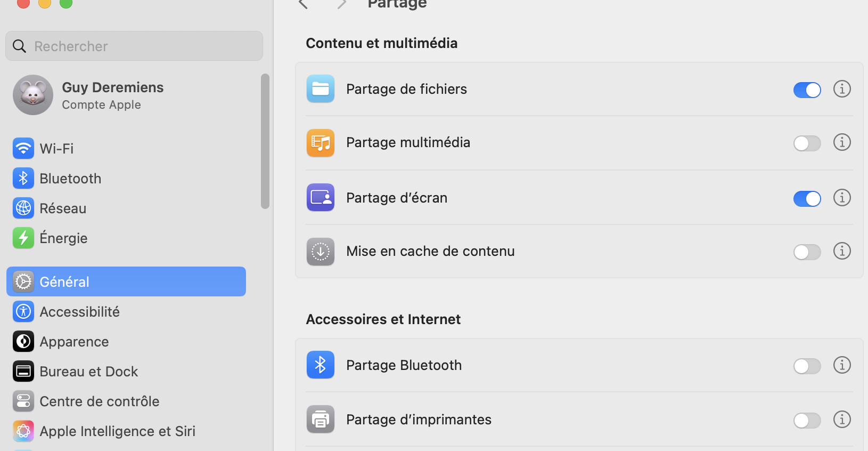
Task: Click the Énergie lightning icon
Action: [x=23, y=238]
